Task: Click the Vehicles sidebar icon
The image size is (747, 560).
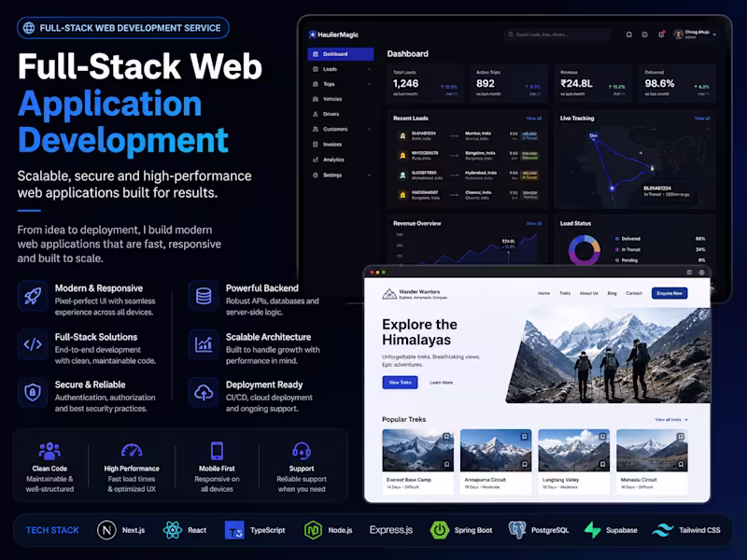Action: [x=316, y=99]
